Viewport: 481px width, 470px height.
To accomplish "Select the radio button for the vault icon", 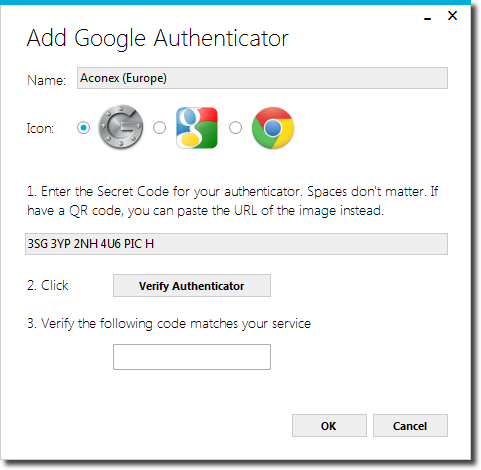I will 83,128.
